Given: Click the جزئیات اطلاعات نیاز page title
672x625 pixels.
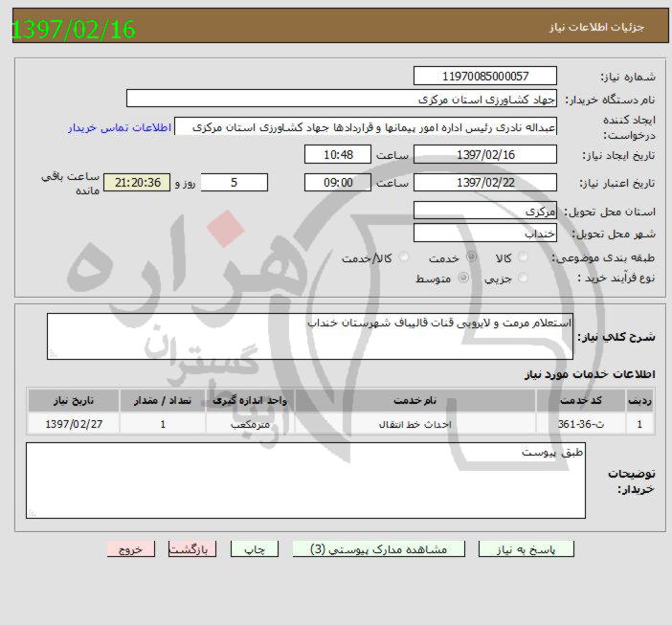Looking at the screenshot, I should (x=596, y=28).
